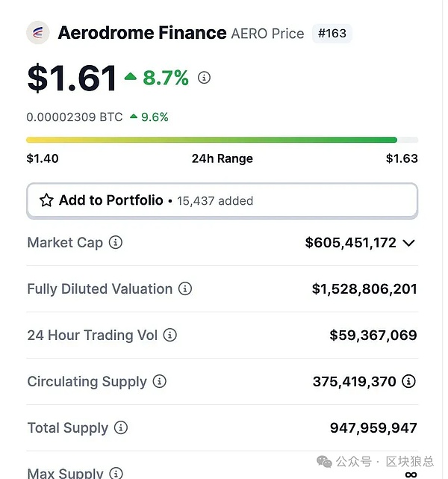Click the Aerodrome Finance title text

coord(142,33)
